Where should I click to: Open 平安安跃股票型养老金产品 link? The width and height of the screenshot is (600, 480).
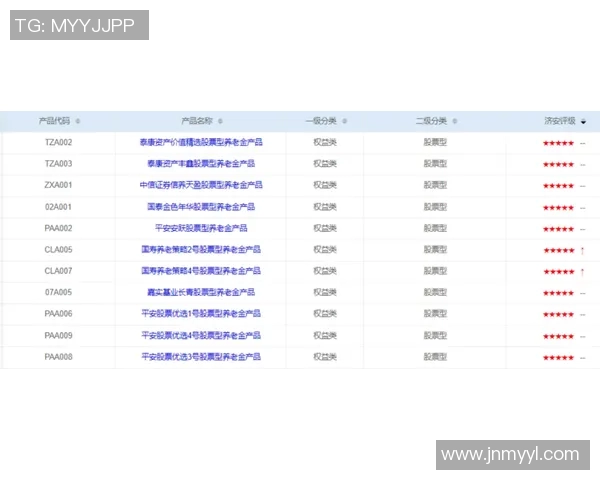(x=201, y=229)
